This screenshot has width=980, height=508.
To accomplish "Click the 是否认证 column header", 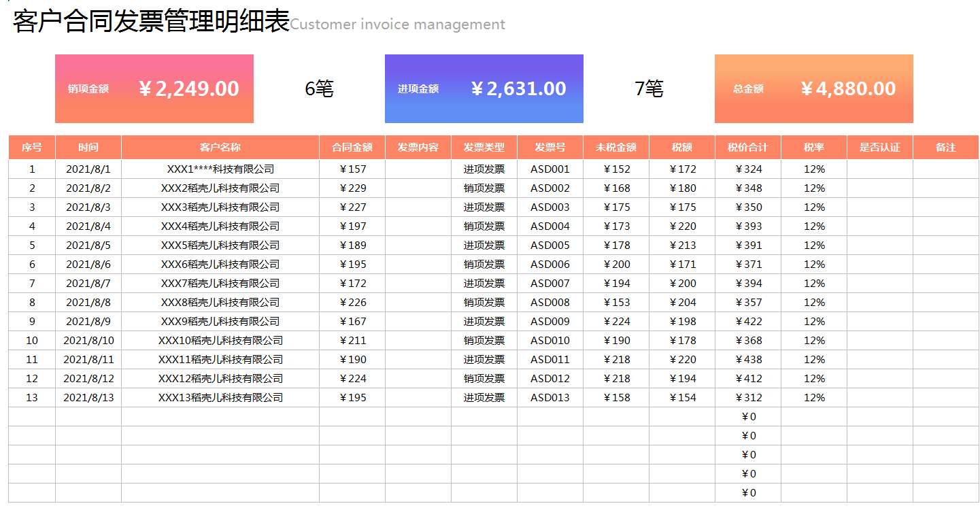I will (x=880, y=148).
